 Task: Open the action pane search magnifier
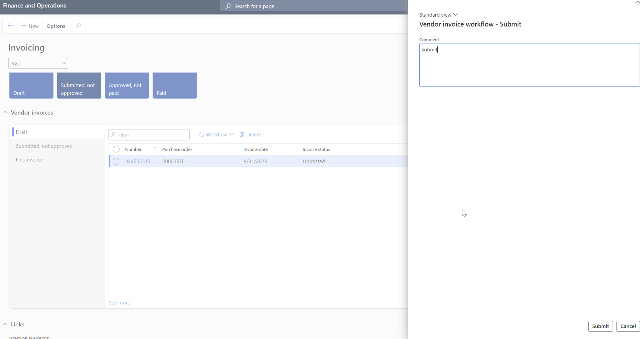tap(78, 26)
